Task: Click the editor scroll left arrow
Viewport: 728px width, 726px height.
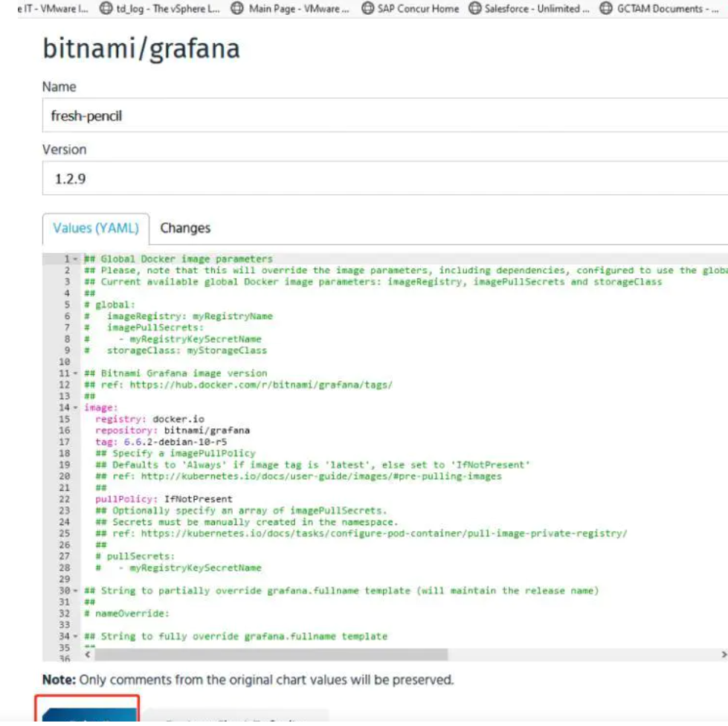Action: click(87, 655)
